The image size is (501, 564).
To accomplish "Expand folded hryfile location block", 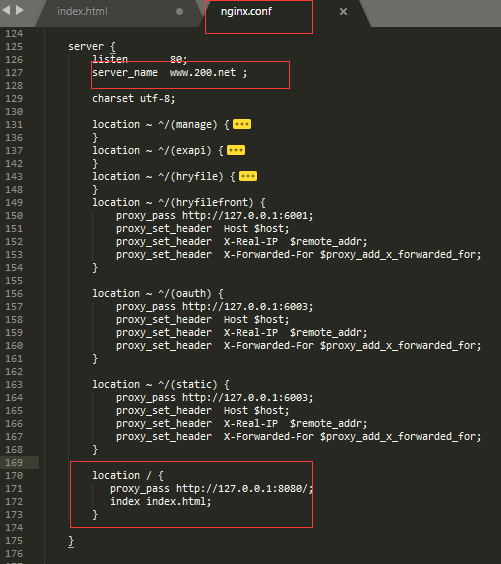I will (248, 176).
